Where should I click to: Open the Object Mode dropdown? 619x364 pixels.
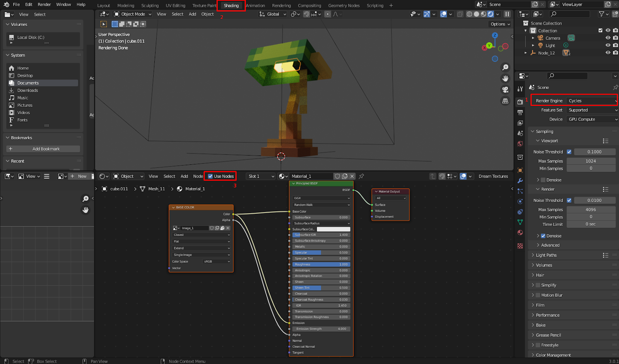133,14
